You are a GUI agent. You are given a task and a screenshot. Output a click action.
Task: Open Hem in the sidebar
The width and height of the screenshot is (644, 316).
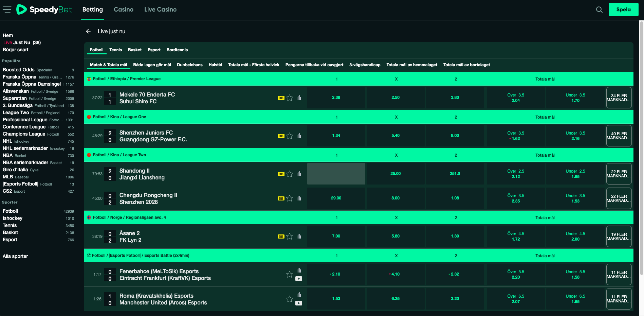tap(8, 35)
